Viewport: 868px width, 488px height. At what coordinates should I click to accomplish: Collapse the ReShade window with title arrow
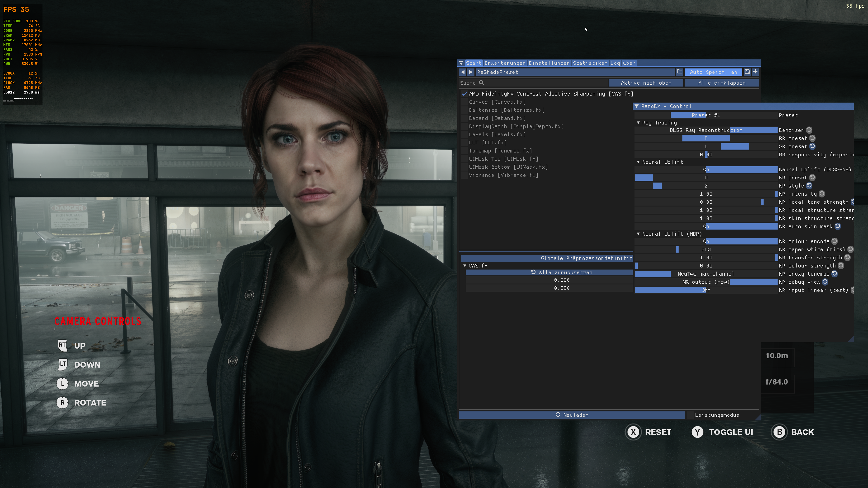pyautogui.click(x=461, y=63)
